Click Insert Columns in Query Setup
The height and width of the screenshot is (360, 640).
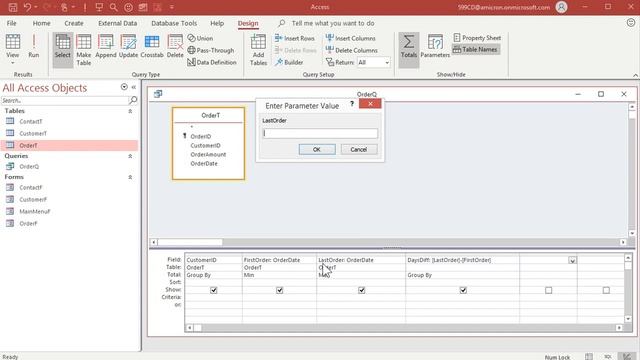[350, 38]
